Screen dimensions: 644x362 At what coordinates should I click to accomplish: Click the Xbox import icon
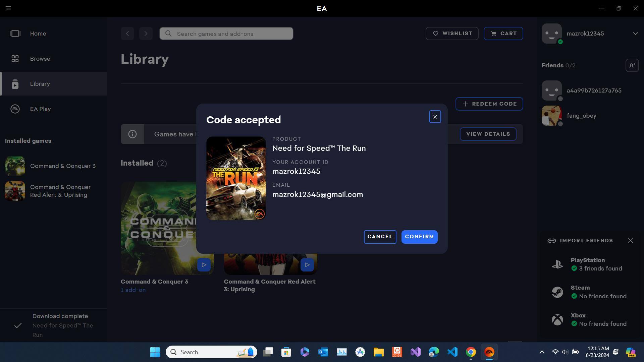[557, 319]
